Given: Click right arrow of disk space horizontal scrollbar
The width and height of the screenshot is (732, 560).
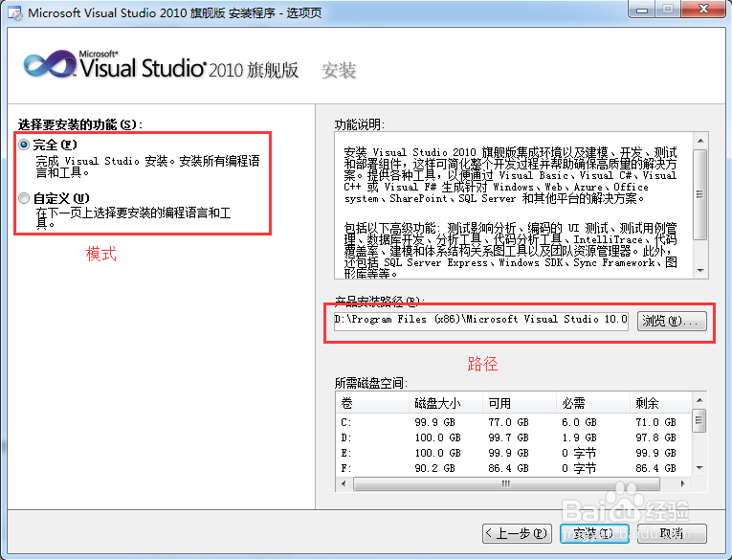Looking at the screenshot, I should click(x=682, y=483).
